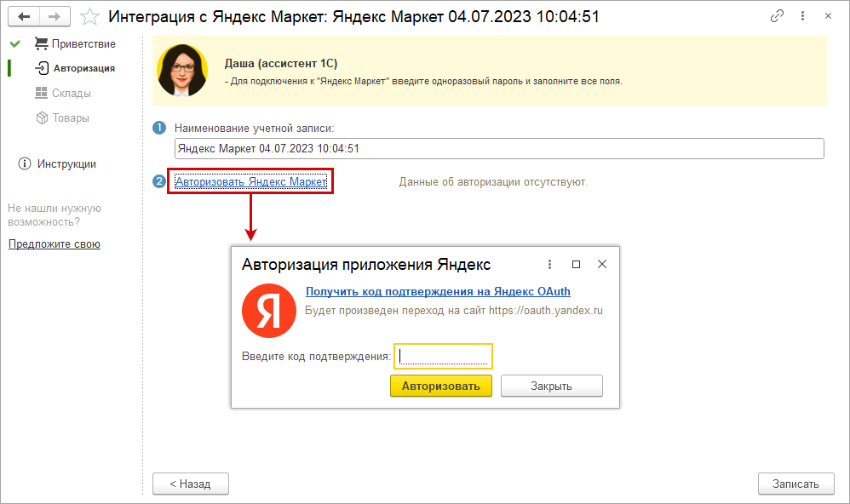
Task: Click the Записать button
Action: pyautogui.click(x=795, y=484)
